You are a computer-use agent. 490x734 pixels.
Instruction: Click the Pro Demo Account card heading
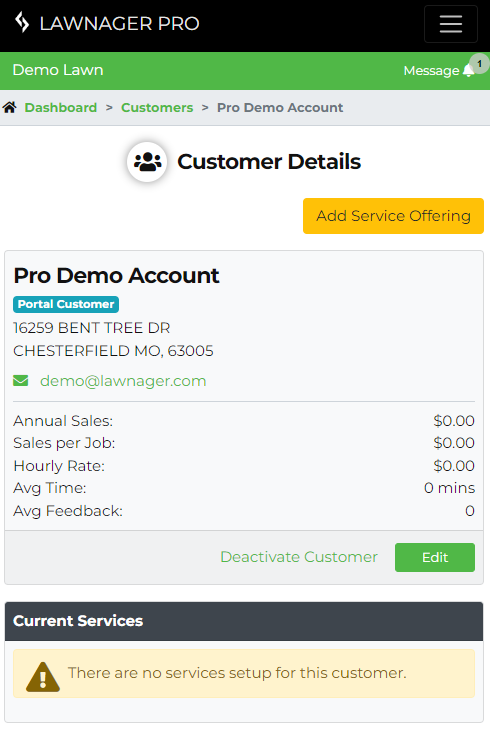[116, 275]
